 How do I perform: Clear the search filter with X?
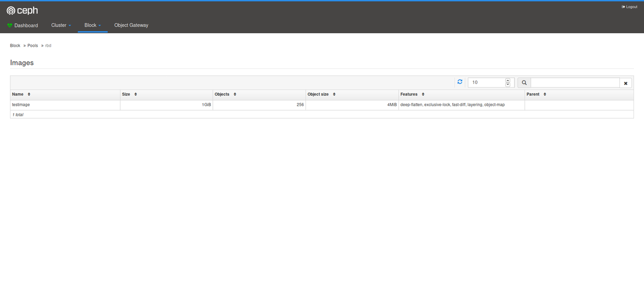625,83
